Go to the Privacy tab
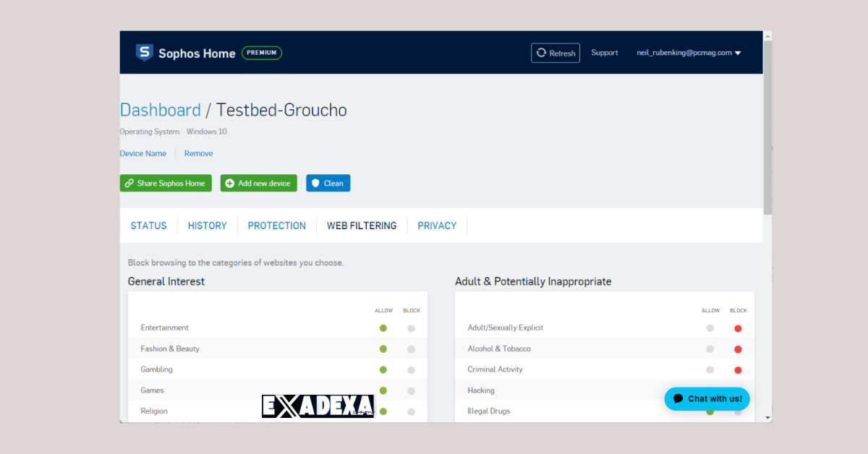 point(437,226)
